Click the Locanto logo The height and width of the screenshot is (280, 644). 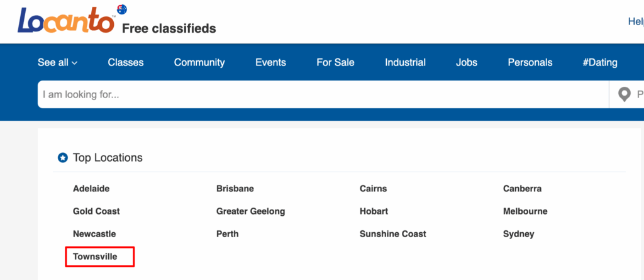pos(67,21)
